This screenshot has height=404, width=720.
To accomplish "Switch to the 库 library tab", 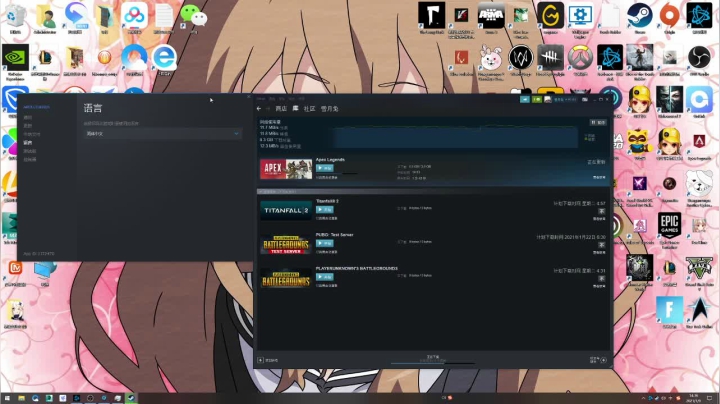I will point(295,109).
